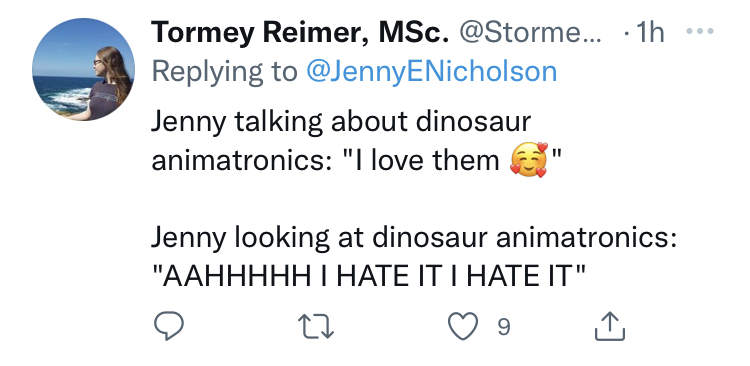Click the blank space beneath the avatar
Image resolution: width=750 pixels, height=366 pixels.
83,230
